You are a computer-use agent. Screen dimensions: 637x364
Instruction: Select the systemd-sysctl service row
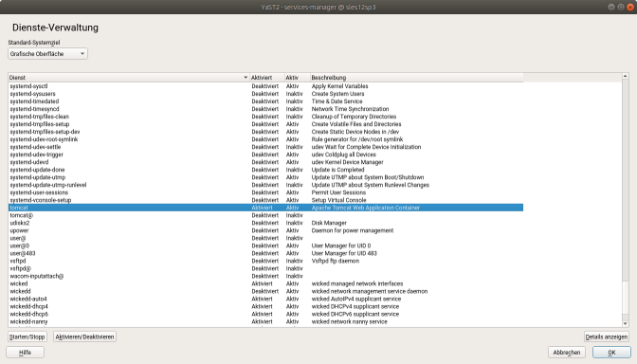click(265, 86)
